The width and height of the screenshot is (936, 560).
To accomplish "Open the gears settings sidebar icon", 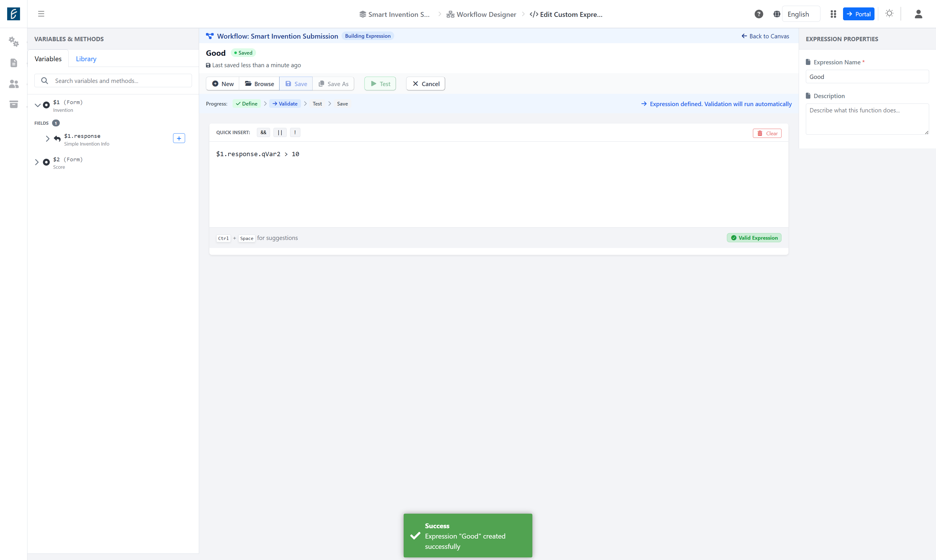I will [13, 41].
